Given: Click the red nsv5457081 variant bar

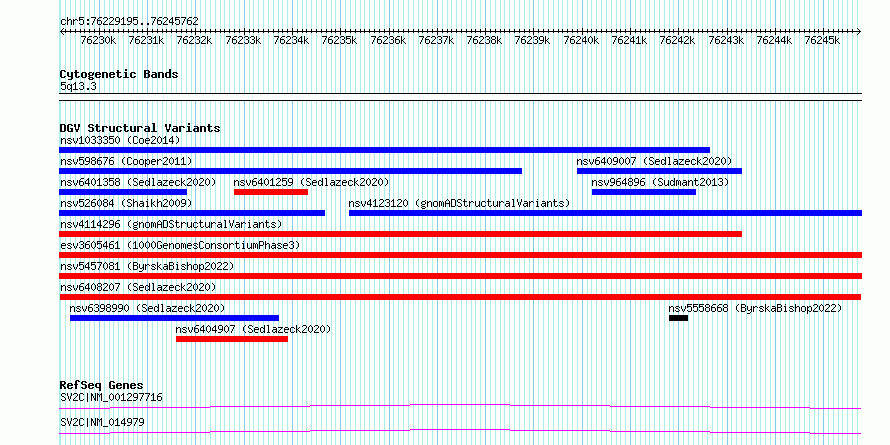Looking at the screenshot, I should [x=460, y=276].
